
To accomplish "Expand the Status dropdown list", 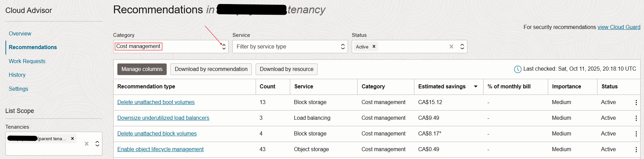I will pos(462,47).
